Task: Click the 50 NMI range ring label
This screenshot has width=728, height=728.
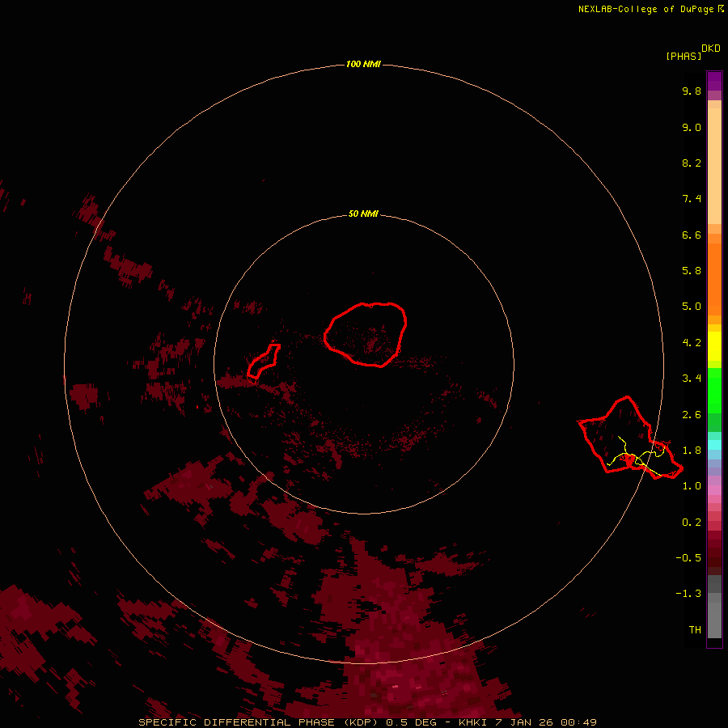Action: 363,214
